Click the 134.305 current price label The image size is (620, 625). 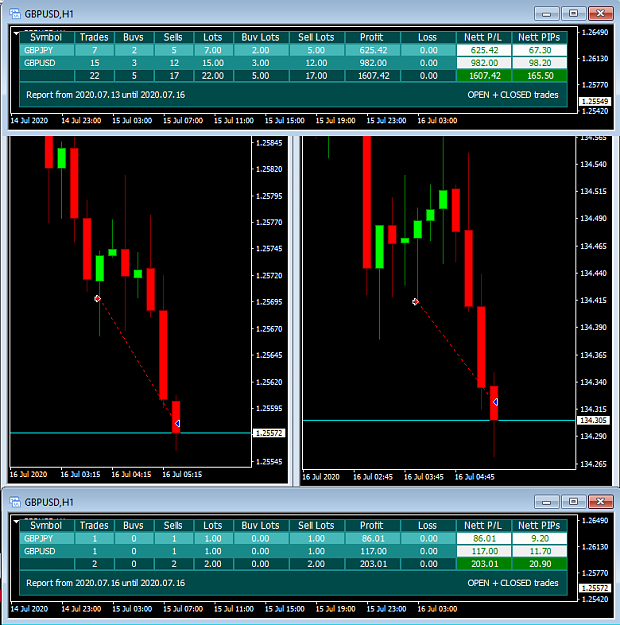coord(593,420)
